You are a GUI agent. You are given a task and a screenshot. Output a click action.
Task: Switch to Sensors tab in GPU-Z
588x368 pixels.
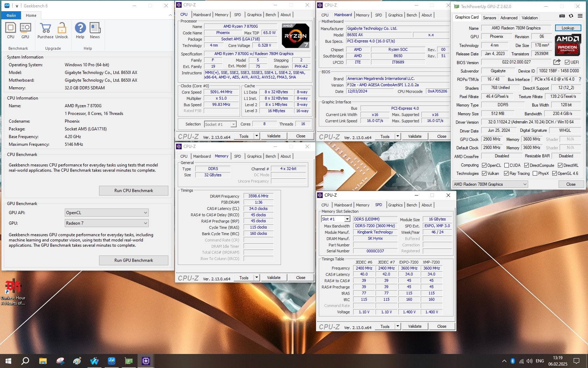coord(489,18)
